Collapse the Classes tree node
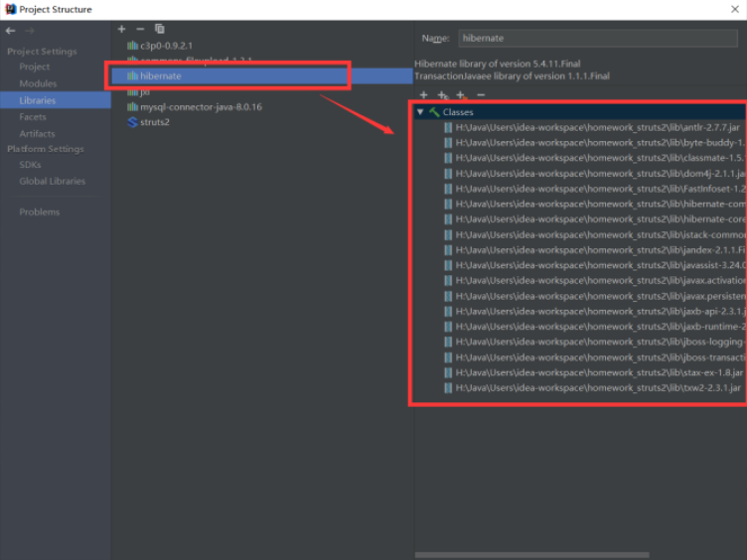 420,112
